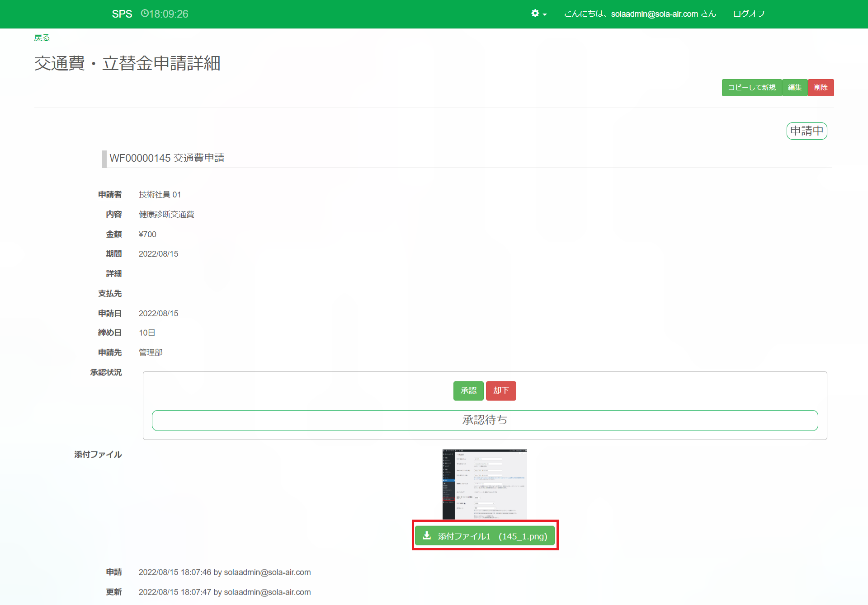Click WF00000145 交通費申請 heading
This screenshot has height=605, width=868.
click(x=167, y=158)
